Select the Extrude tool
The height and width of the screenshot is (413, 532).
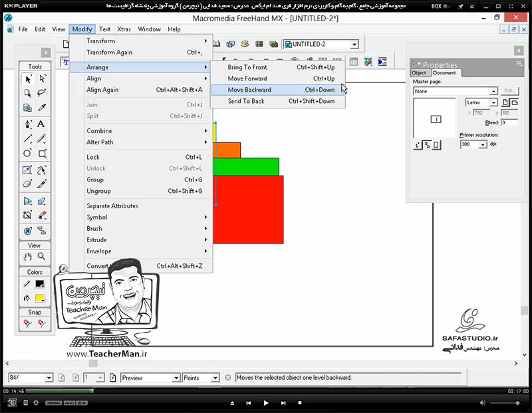(x=42, y=201)
